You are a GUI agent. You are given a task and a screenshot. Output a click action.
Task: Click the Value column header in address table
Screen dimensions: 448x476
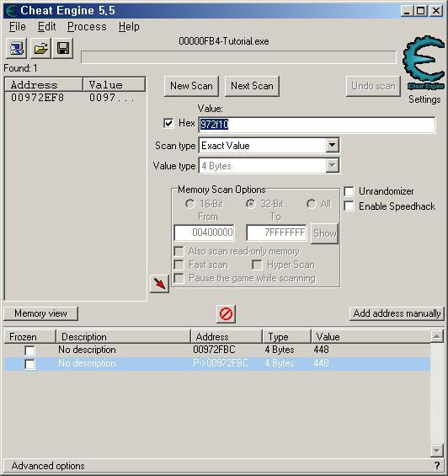tap(371, 337)
